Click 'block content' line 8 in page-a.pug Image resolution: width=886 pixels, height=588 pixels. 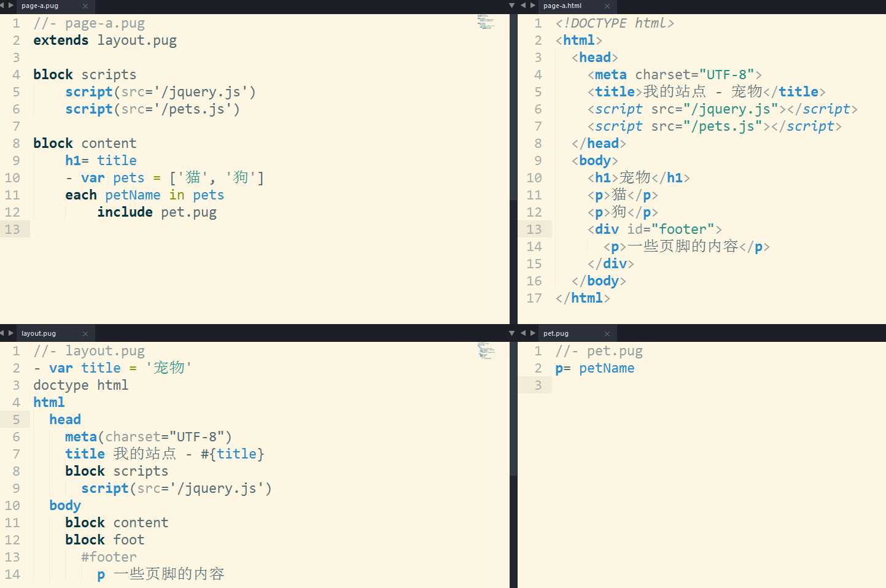(x=85, y=144)
